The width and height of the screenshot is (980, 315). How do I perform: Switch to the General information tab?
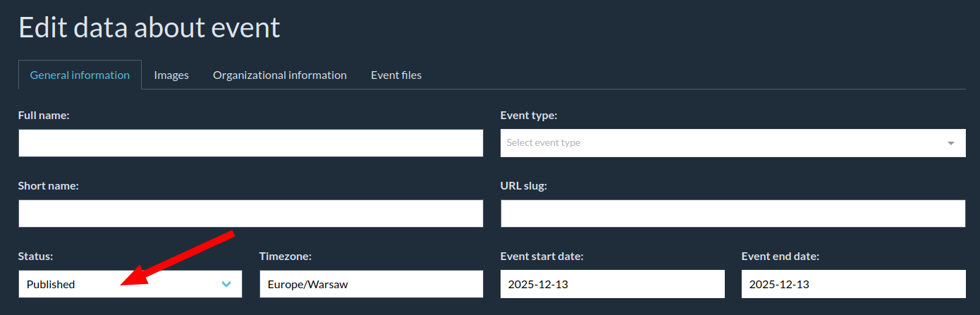(80, 75)
